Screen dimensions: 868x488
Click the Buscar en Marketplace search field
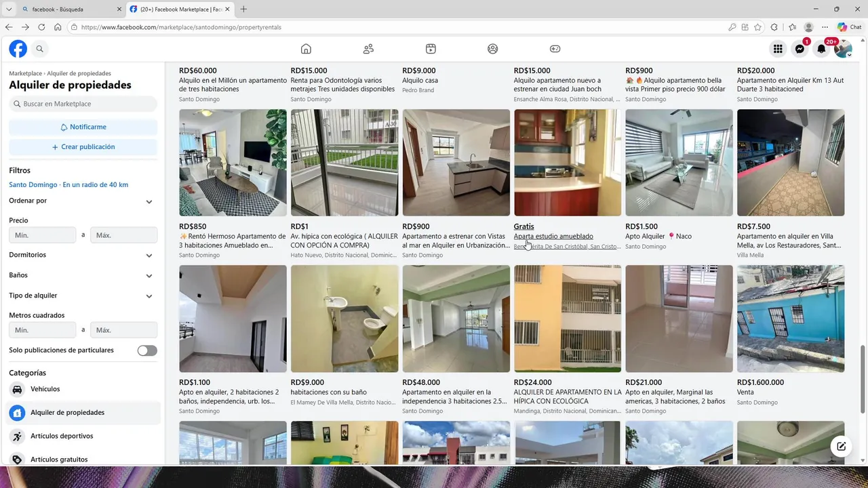83,104
